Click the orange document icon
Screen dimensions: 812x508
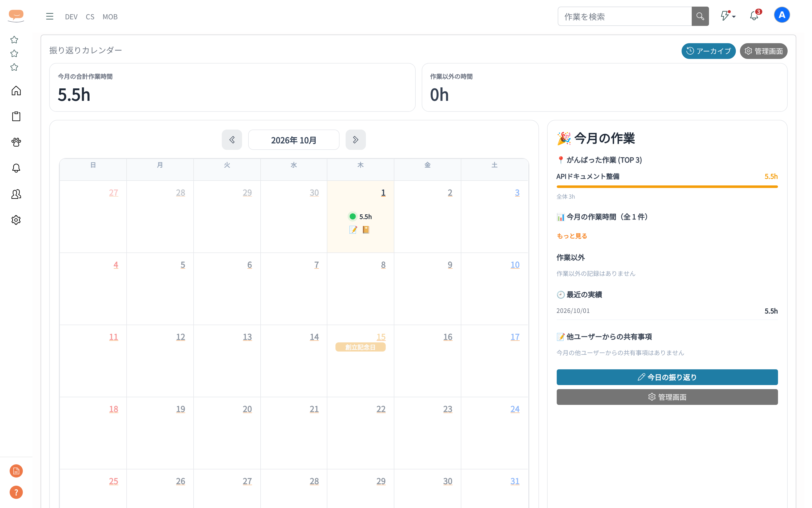pos(16,471)
